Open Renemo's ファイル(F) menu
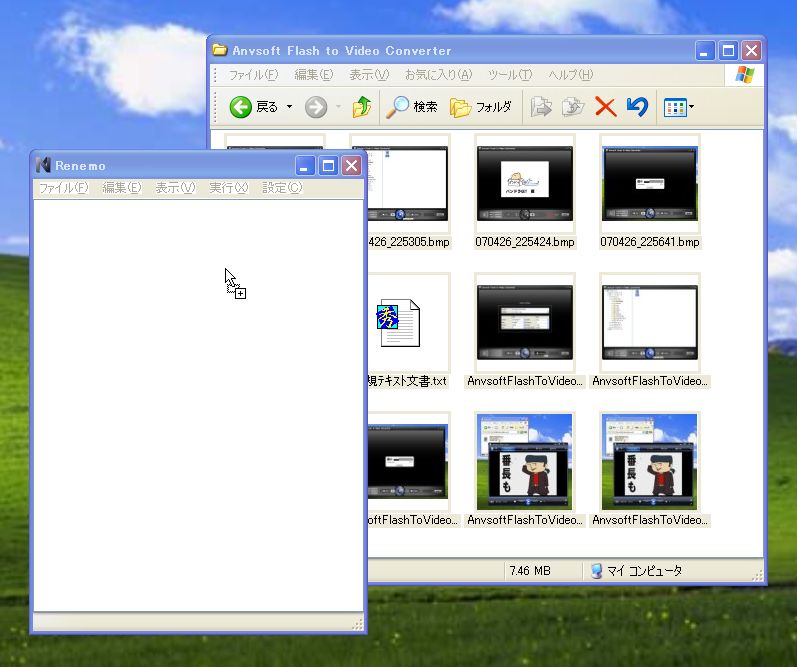Screen dimensions: 797x667 pyautogui.click(x=64, y=188)
